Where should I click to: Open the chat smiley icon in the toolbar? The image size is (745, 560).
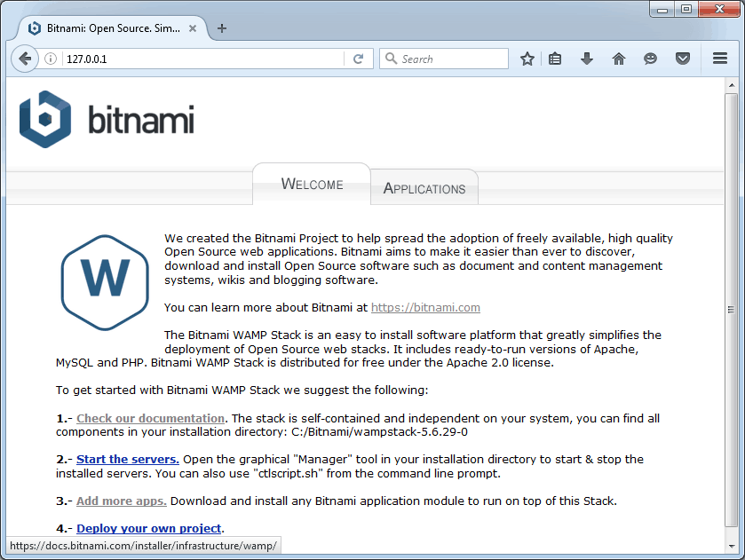651,59
